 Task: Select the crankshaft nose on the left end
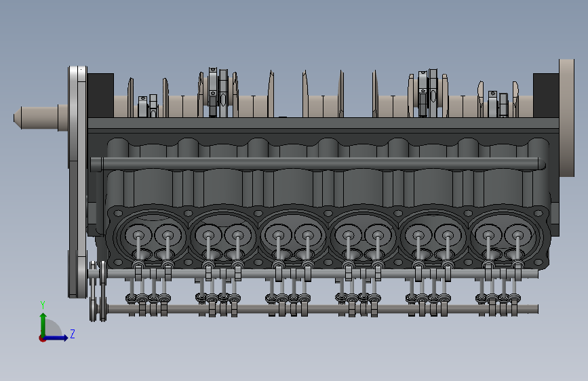click(41, 118)
